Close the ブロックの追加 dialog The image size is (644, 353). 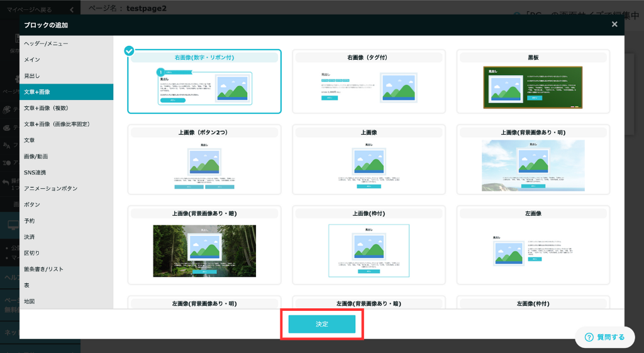click(614, 25)
